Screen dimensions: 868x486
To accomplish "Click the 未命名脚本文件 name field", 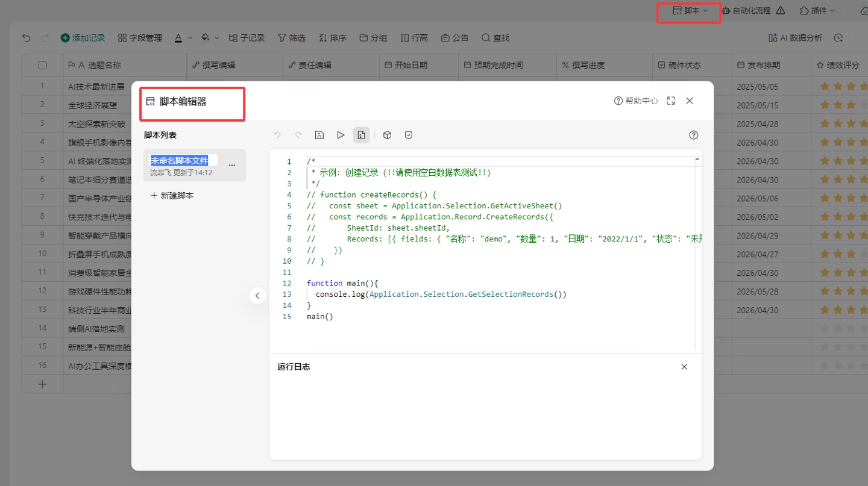I will [x=184, y=160].
